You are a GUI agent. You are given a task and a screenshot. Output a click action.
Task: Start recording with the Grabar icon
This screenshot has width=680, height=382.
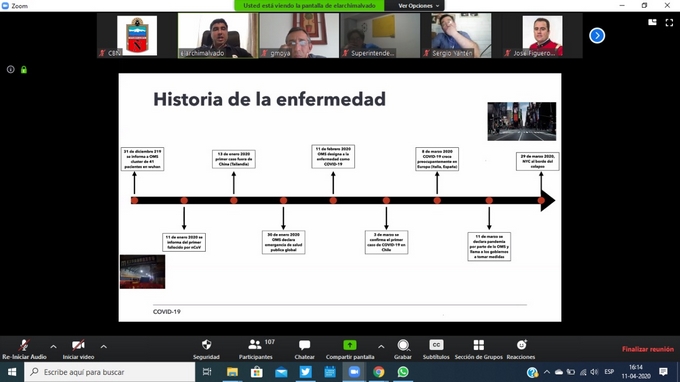403,345
